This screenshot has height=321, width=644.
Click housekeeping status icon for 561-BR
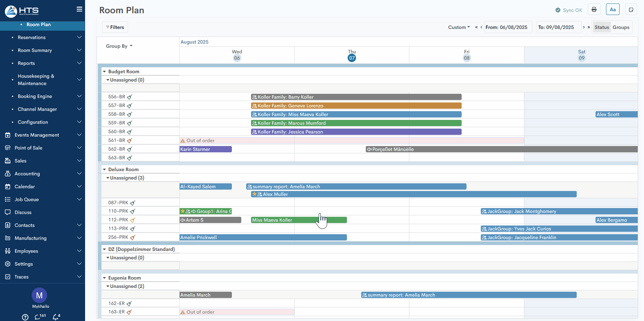[x=130, y=141]
